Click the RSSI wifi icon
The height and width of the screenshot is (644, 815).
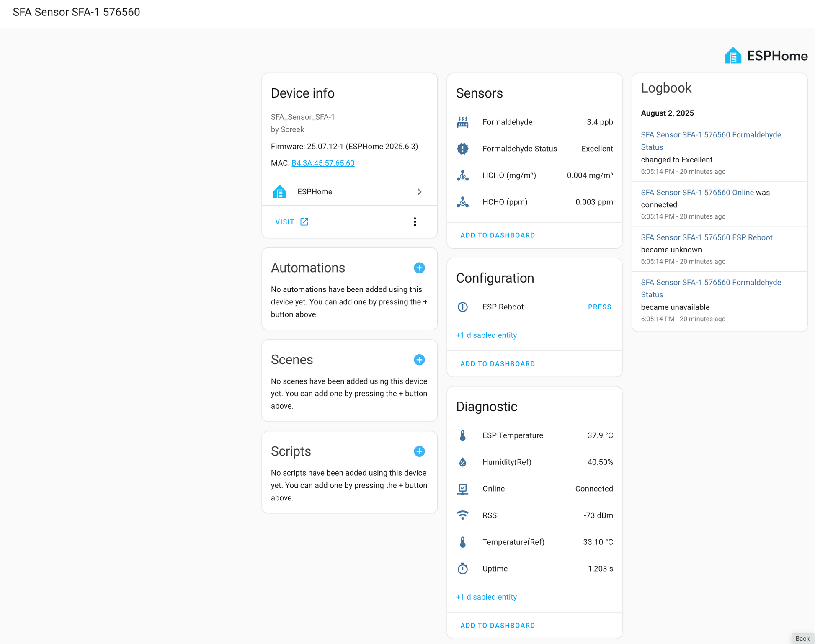pos(462,515)
